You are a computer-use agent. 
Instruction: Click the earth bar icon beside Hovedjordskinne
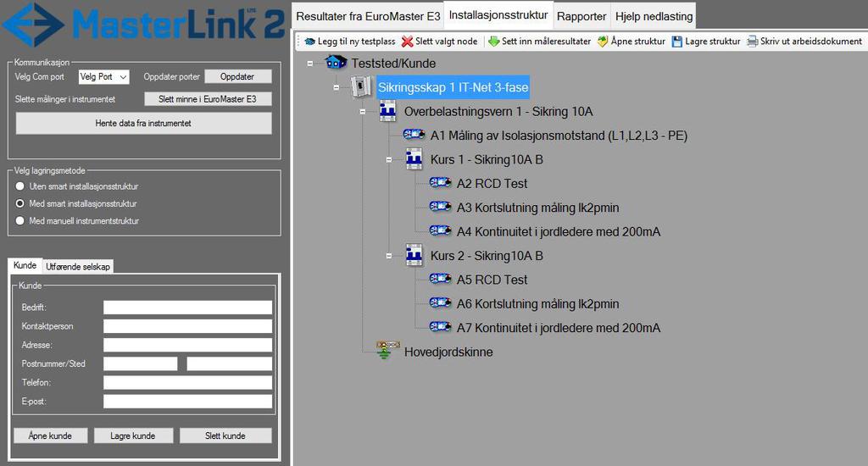(387, 350)
